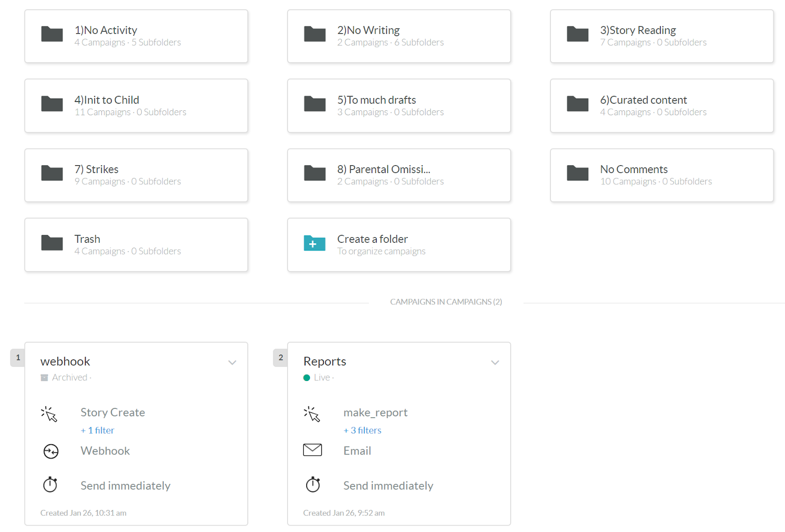
Task: Open the Reports campaign title
Action: click(325, 361)
